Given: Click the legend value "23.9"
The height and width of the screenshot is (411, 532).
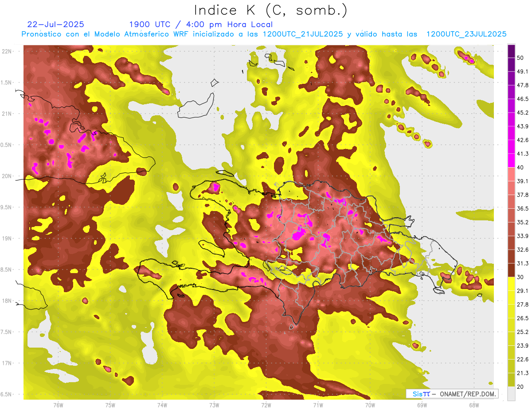Looking at the screenshot, I should click(x=523, y=345).
